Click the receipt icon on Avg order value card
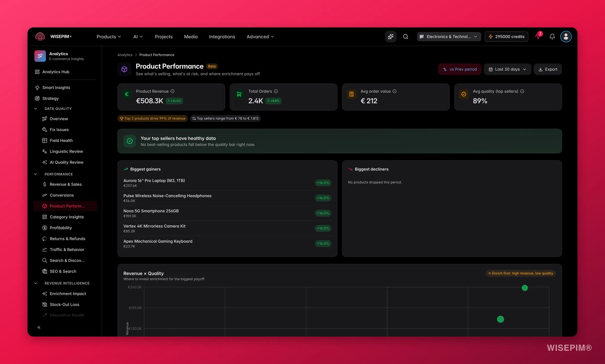This screenshot has width=605, height=364. tap(351, 94)
